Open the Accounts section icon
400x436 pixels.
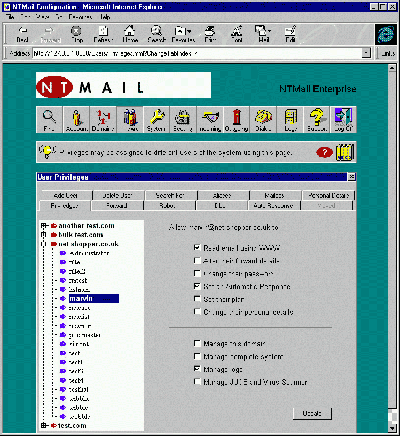tap(76, 120)
